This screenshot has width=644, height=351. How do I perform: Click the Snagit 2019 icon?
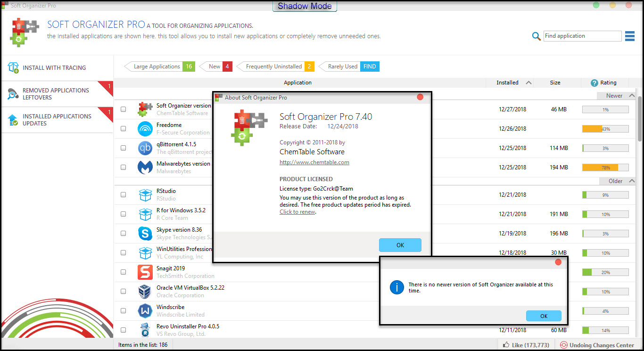coord(145,272)
